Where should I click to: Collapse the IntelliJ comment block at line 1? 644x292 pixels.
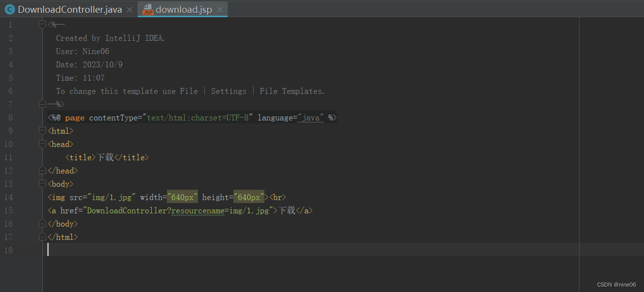coord(42,23)
